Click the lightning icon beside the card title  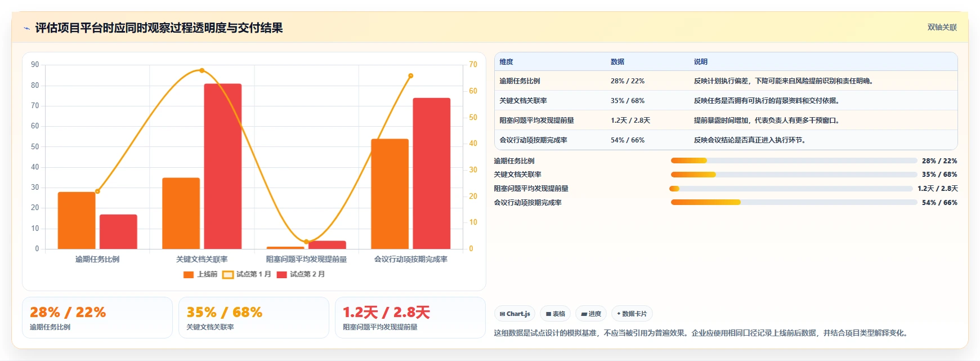[26, 28]
